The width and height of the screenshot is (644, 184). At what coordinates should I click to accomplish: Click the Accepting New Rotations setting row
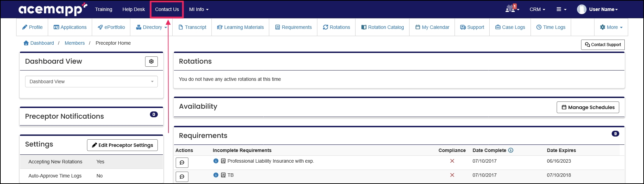[x=91, y=162]
